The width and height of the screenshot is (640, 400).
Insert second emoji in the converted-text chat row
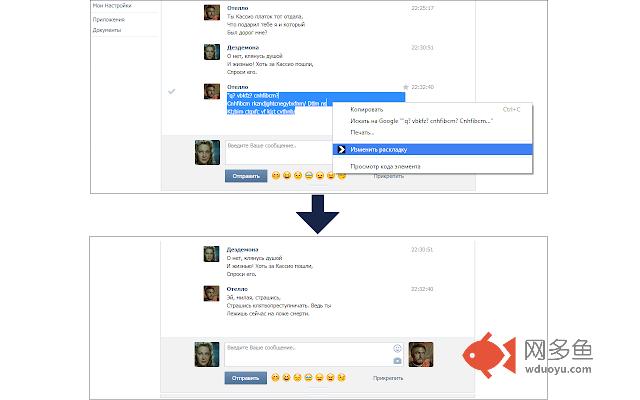(287, 378)
